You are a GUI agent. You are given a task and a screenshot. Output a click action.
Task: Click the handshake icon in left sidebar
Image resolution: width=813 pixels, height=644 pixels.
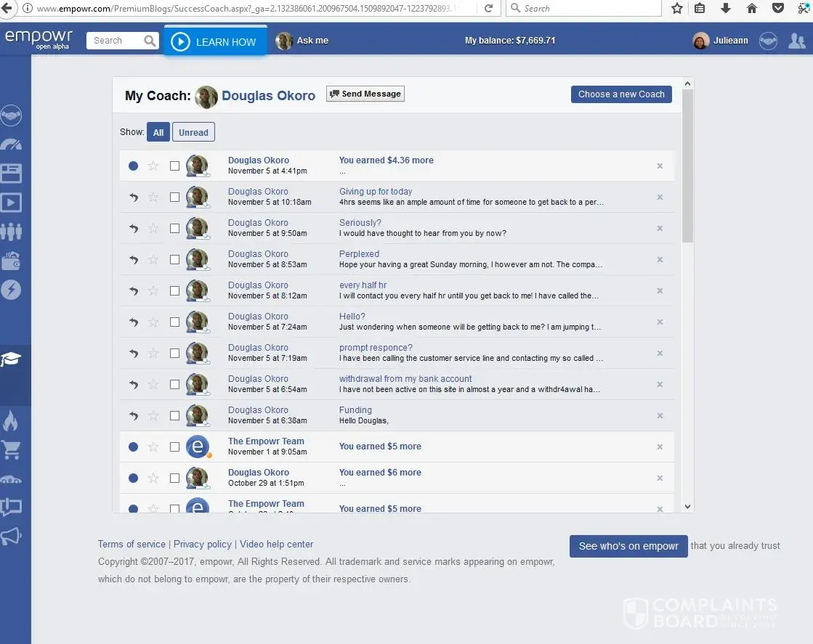pos(11,115)
